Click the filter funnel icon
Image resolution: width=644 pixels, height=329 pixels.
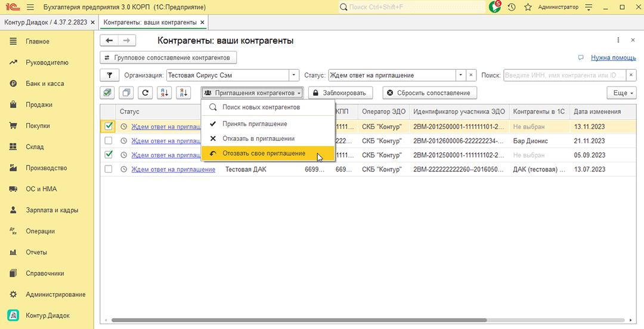click(x=110, y=75)
